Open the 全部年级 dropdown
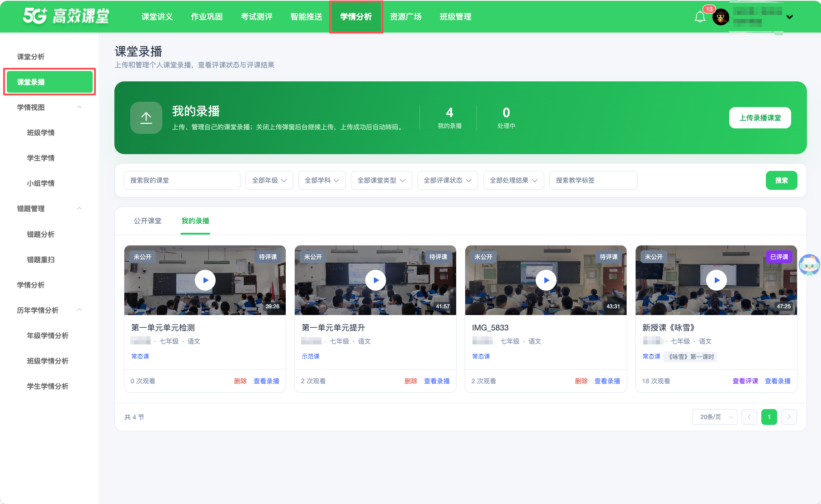 pyautogui.click(x=269, y=180)
